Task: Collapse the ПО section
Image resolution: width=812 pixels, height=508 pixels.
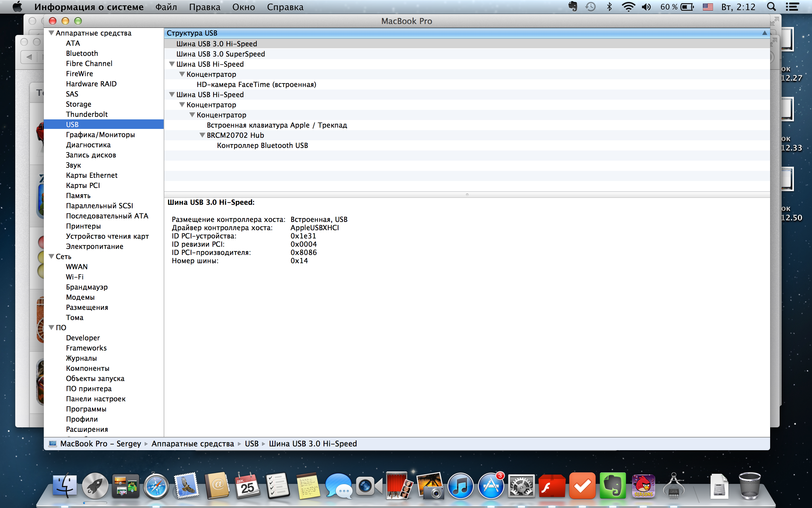Action: [51, 327]
